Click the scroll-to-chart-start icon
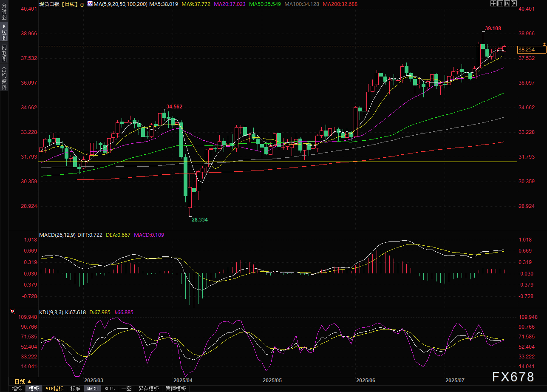The width and height of the screenshot is (547, 392). click(x=500, y=3)
